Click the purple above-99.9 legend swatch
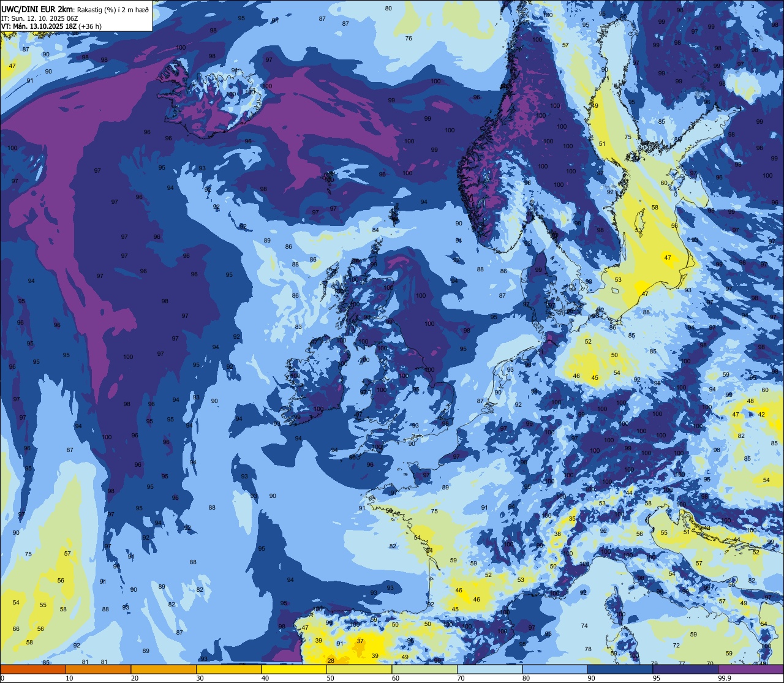Viewport: 784px width, 683px height. coord(750,670)
